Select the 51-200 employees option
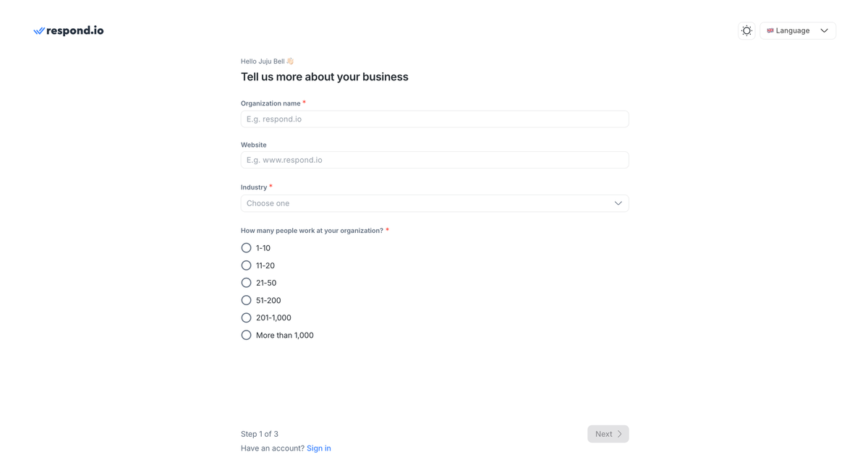 coord(246,299)
